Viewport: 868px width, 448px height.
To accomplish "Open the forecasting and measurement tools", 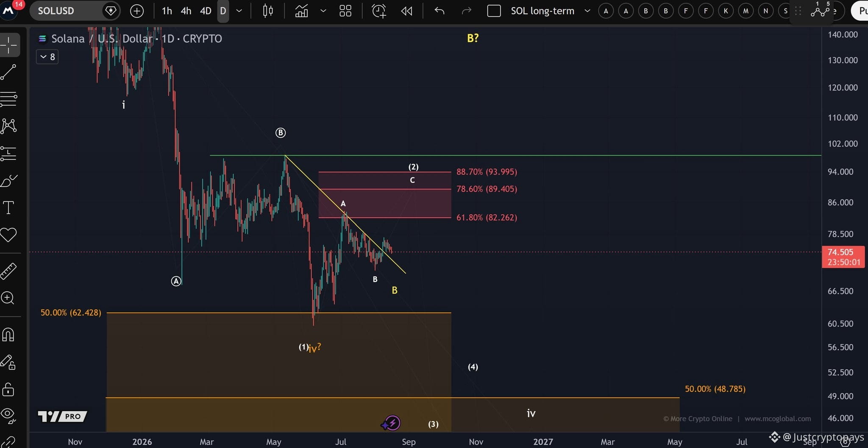I will (x=8, y=153).
